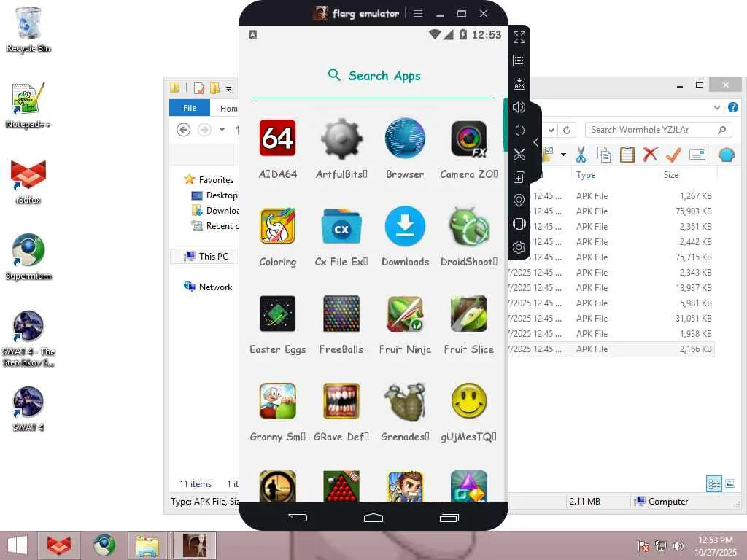The height and width of the screenshot is (560, 747).
Task: Collapse the emulator side toolbar arrow
Action: click(x=536, y=142)
